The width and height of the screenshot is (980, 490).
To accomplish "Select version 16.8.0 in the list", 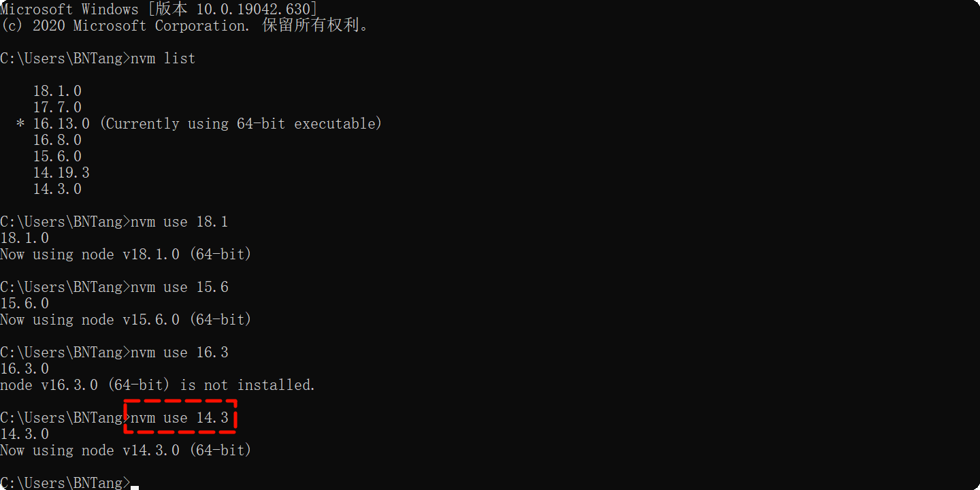I will (x=57, y=140).
